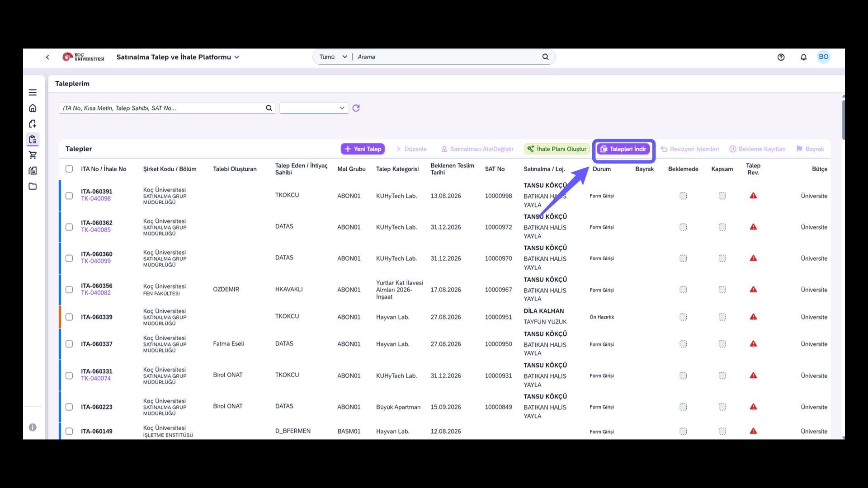868x488 pixels.
Task: Click the SAT number 10000998 cell
Action: [498, 196]
